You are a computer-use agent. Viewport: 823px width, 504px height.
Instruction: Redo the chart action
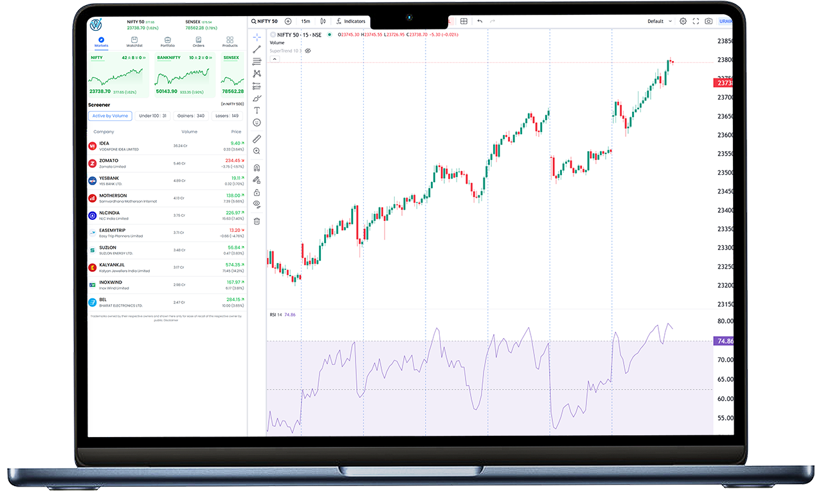click(493, 21)
